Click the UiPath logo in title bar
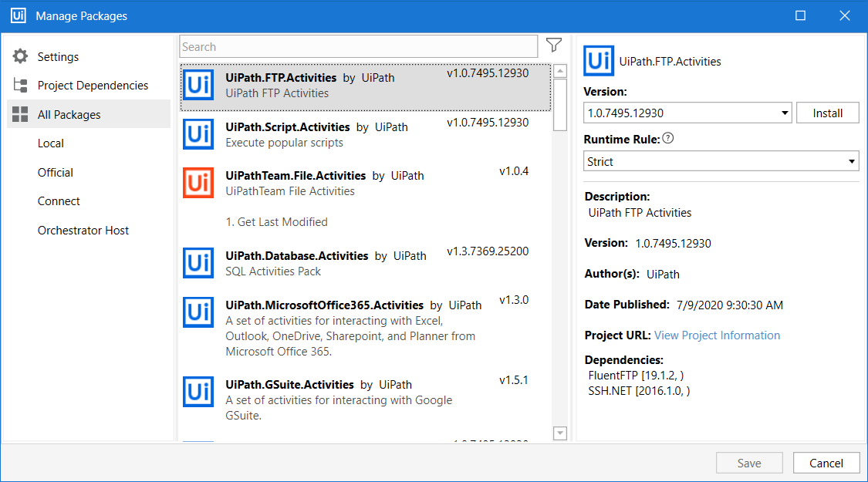The width and height of the screenshot is (868, 482). 19,15
